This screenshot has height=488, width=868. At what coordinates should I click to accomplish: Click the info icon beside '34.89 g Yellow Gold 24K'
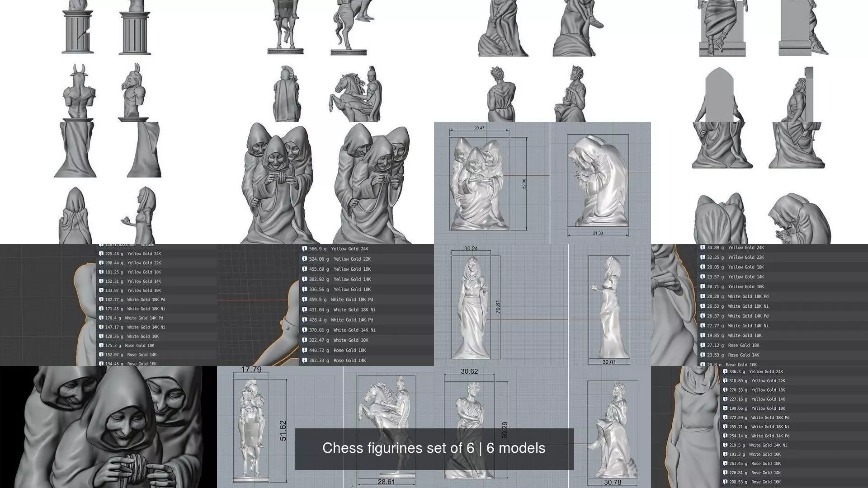(x=703, y=248)
